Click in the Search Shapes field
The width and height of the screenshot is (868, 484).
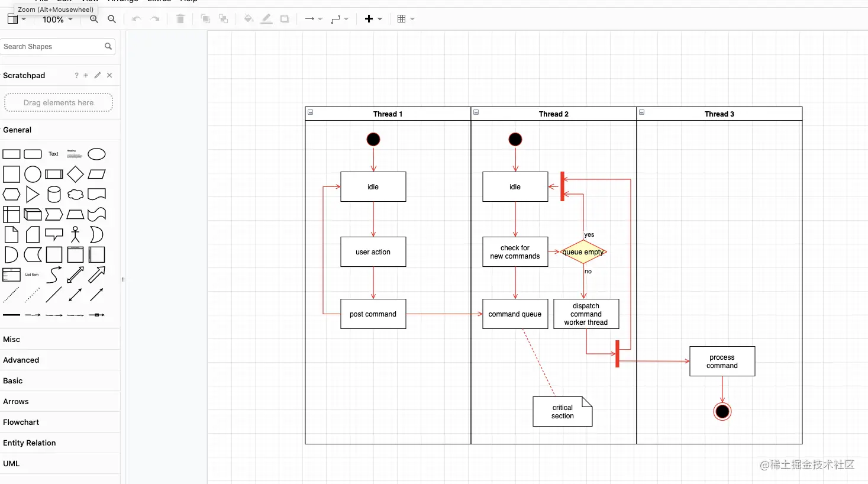(x=57, y=46)
